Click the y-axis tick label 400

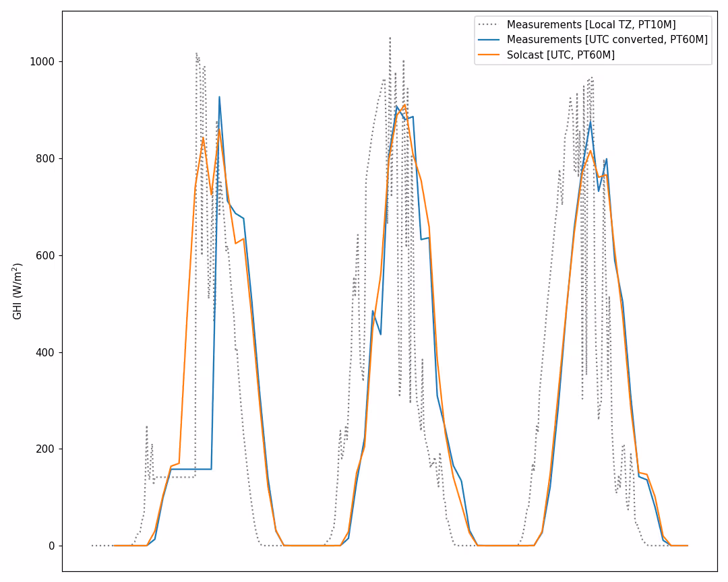tap(46, 353)
